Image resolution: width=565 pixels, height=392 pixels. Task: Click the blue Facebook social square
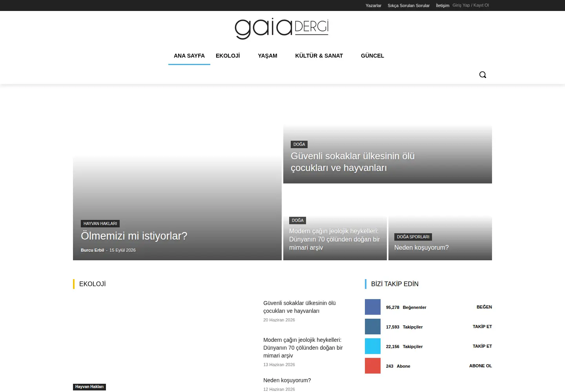373,307
